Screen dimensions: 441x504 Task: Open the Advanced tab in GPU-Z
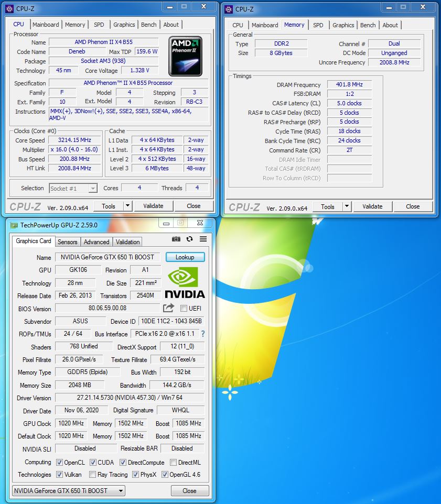(x=96, y=242)
